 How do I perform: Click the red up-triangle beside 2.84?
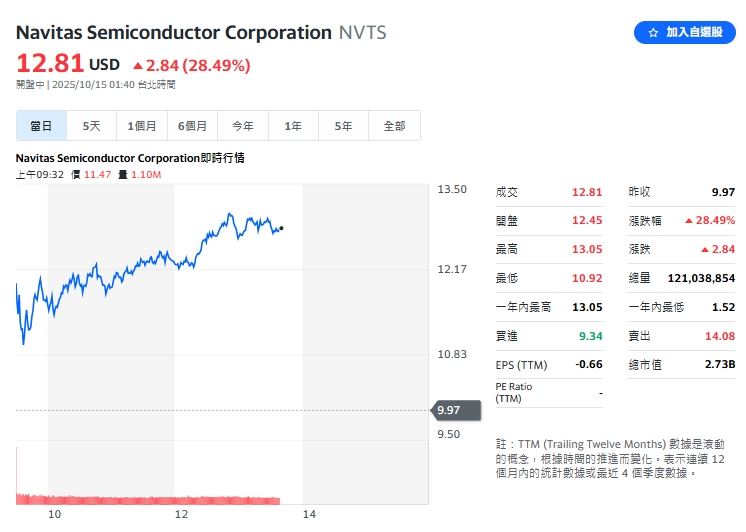pos(138,66)
